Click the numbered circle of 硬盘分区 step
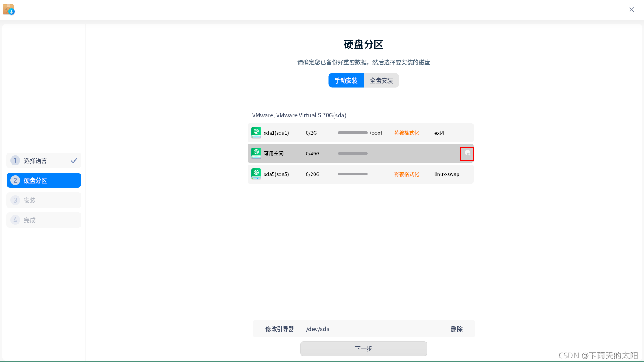Screen dimensions: 644x363 tap(15, 180)
